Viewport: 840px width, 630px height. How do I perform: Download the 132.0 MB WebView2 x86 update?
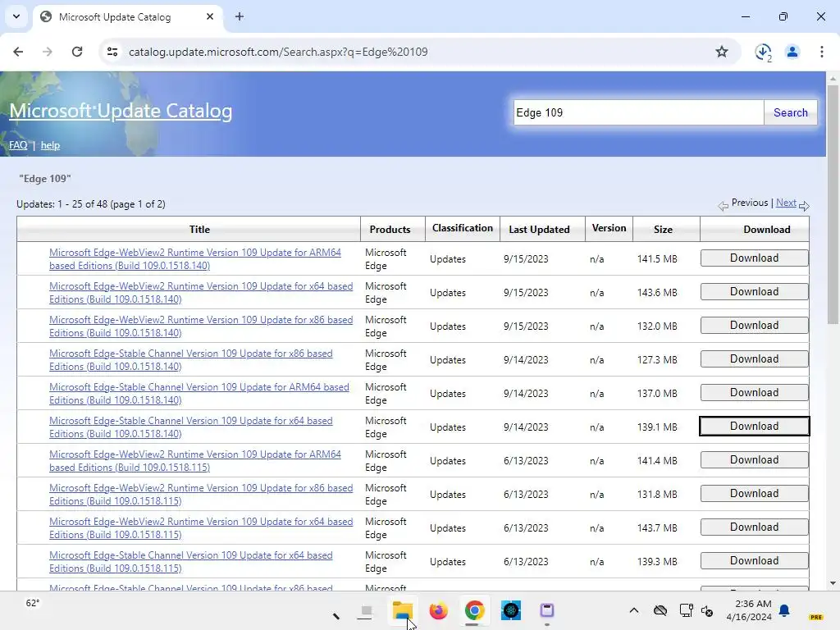click(x=755, y=326)
